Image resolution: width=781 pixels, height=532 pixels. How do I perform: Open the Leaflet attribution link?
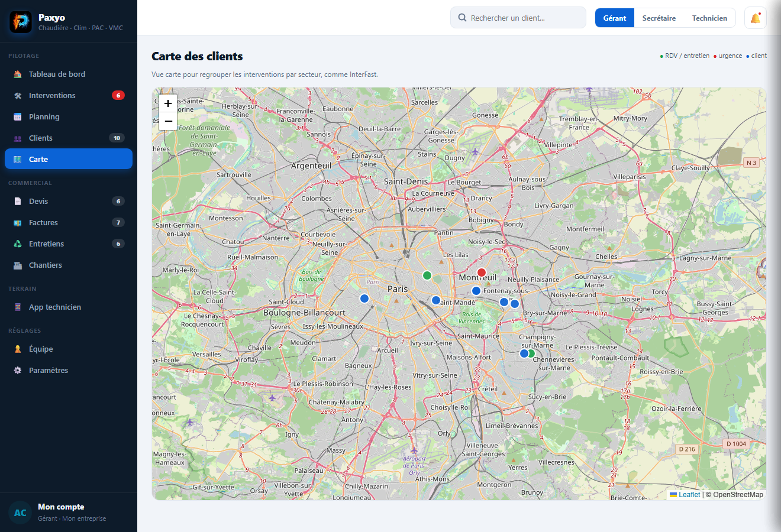[x=685, y=495]
